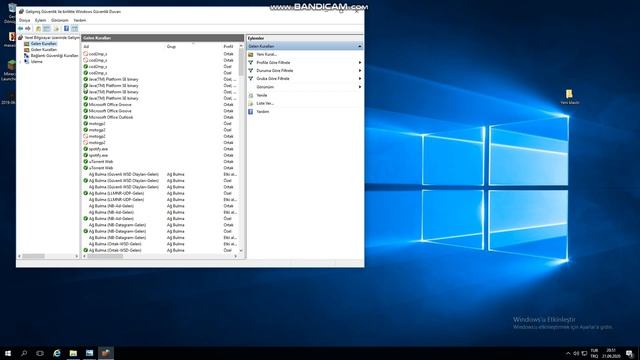The image size is (640, 360).
Task: Toggle the Show/Hide Action Pane toolbar icon
Action: [x=74, y=29]
